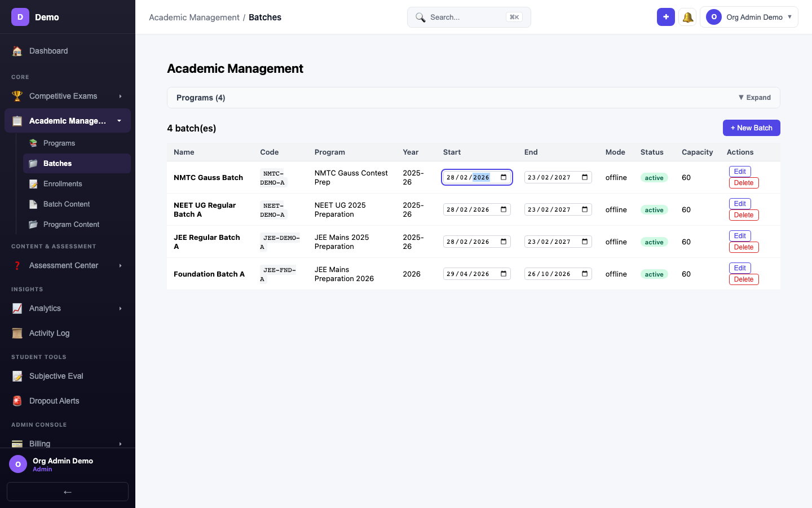Select the Programs books icon
This screenshot has width=812, height=508.
coord(33,143)
